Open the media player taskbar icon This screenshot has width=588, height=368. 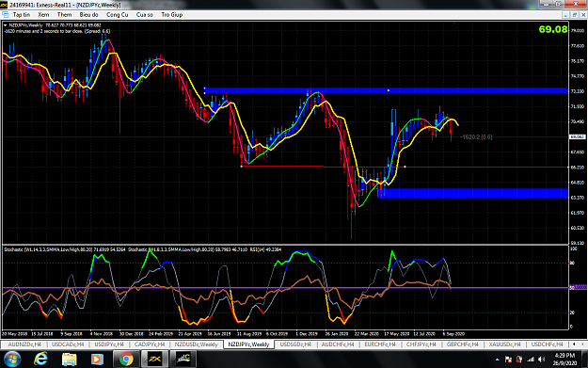[x=97, y=360]
